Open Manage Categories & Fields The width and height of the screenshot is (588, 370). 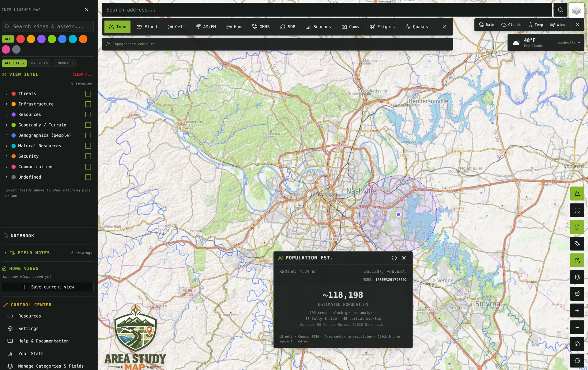coord(51,366)
